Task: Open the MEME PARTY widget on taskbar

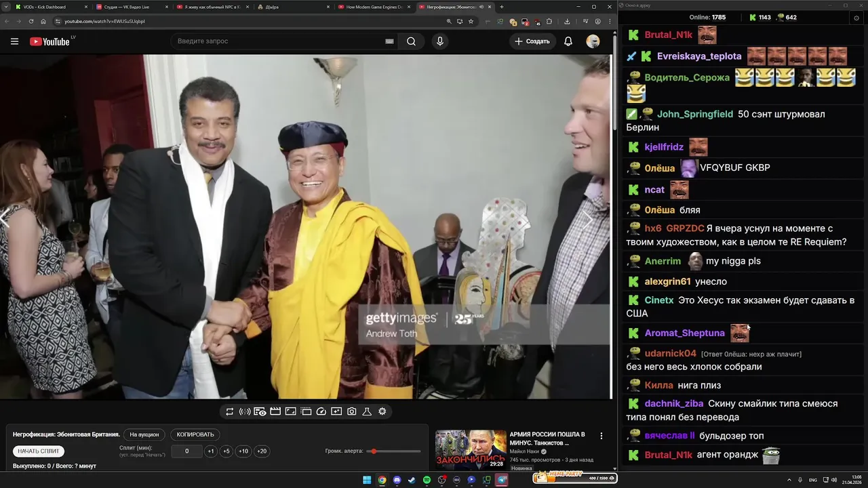Action: 574,478
